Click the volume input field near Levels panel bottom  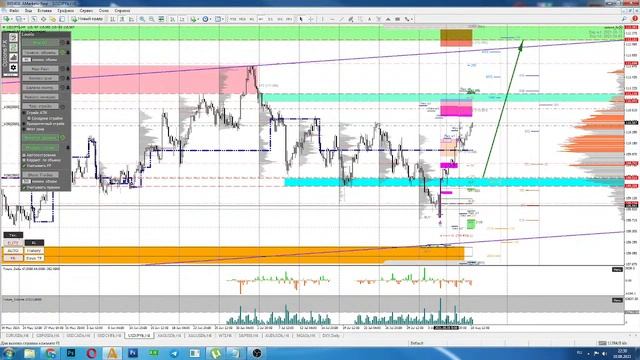click(26, 181)
